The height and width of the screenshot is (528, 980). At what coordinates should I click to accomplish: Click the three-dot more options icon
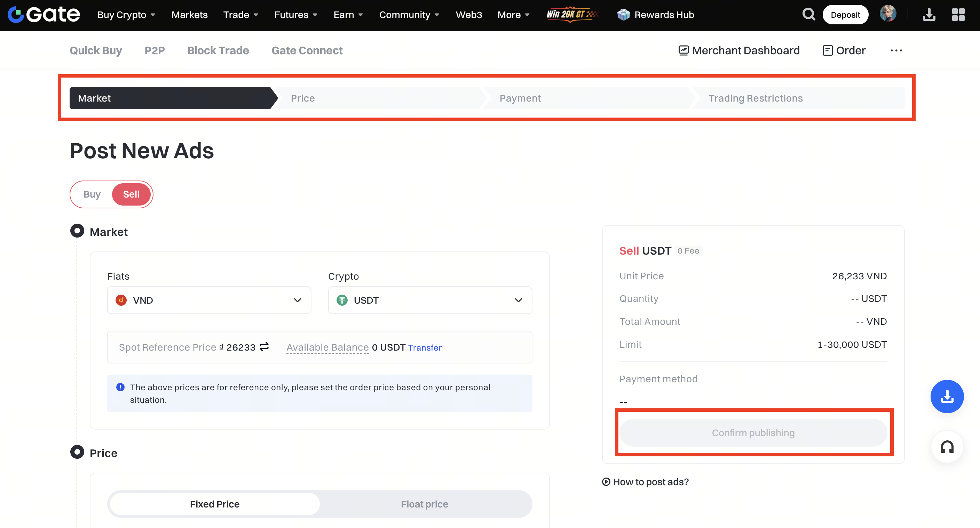point(896,50)
